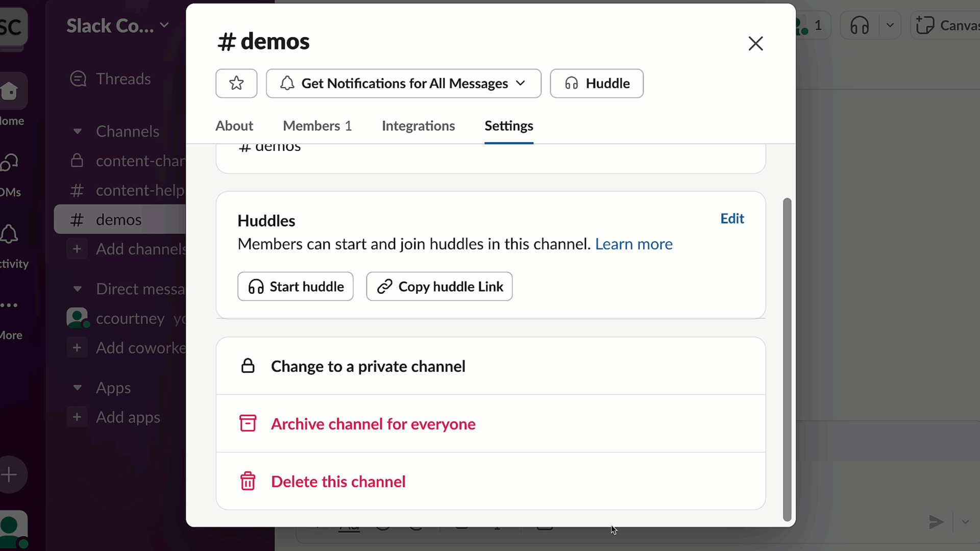The height and width of the screenshot is (551, 980).
Task: Click the copy link chain icon
Action: (384, 286)
